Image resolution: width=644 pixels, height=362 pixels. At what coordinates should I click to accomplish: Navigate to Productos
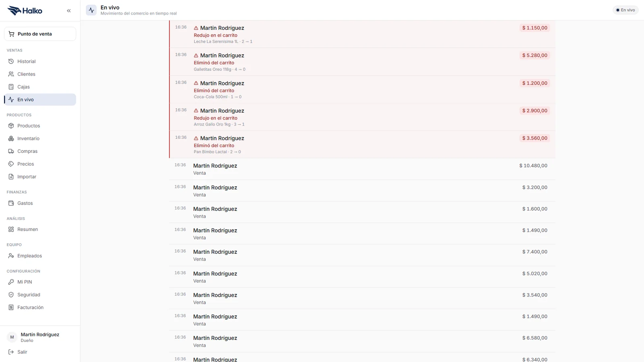[40, 126]
